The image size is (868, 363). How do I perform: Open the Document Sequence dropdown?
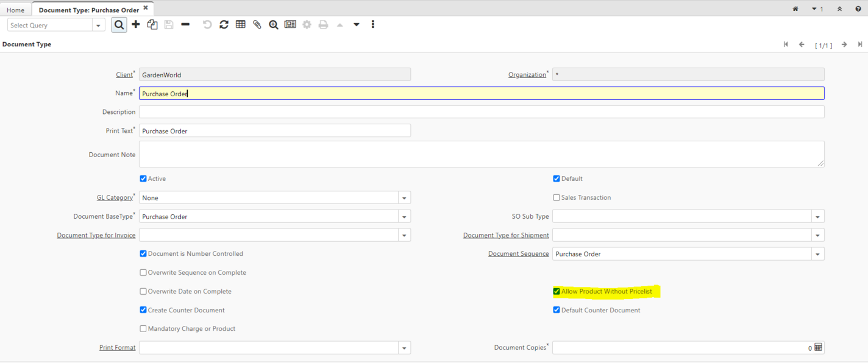pyautogui.click(x=817, y=254)
